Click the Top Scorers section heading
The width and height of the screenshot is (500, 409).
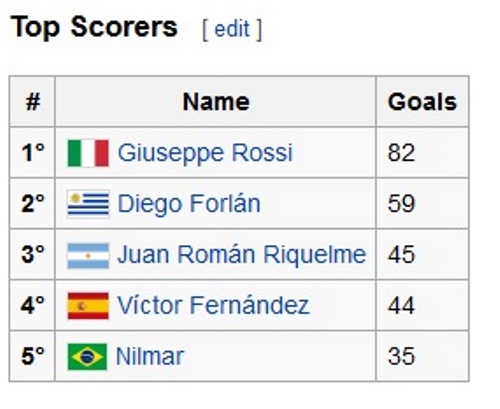pos(94,27)
